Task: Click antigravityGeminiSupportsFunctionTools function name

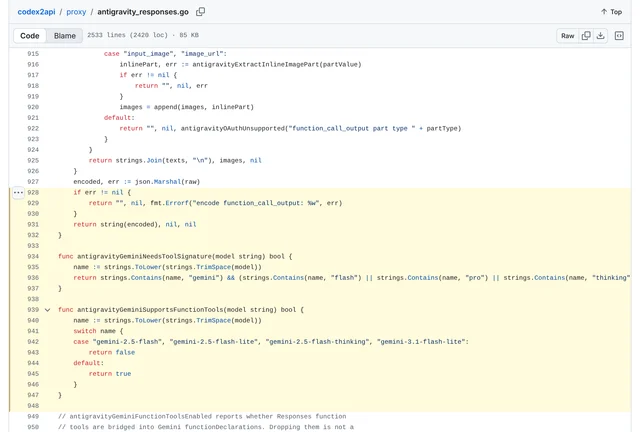Action: (x=148, y=310)
